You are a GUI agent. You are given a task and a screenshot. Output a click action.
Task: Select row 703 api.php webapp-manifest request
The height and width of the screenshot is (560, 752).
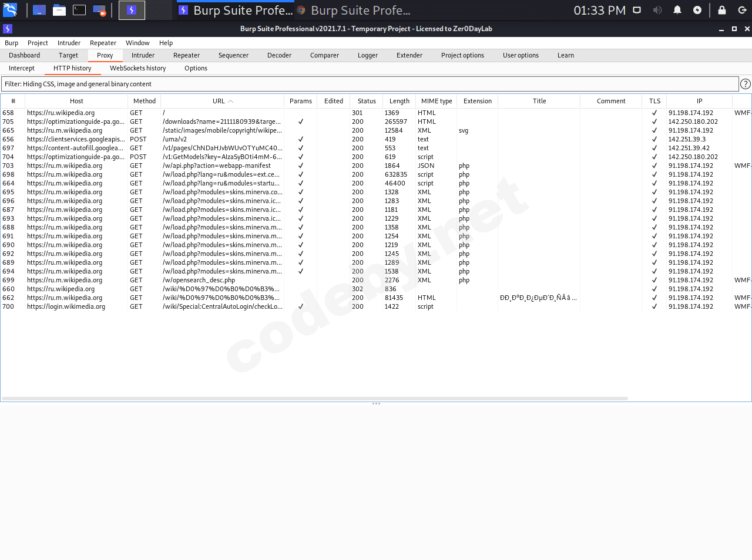pos(376,166)
